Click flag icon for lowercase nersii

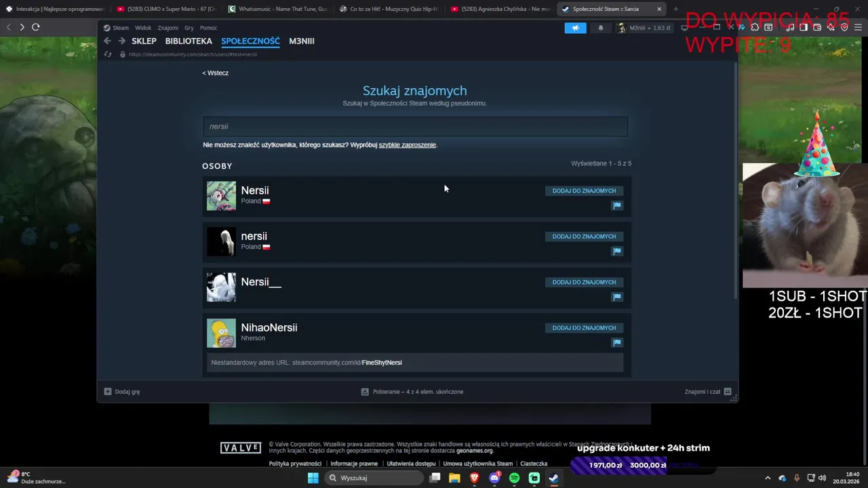coord(617,251)
